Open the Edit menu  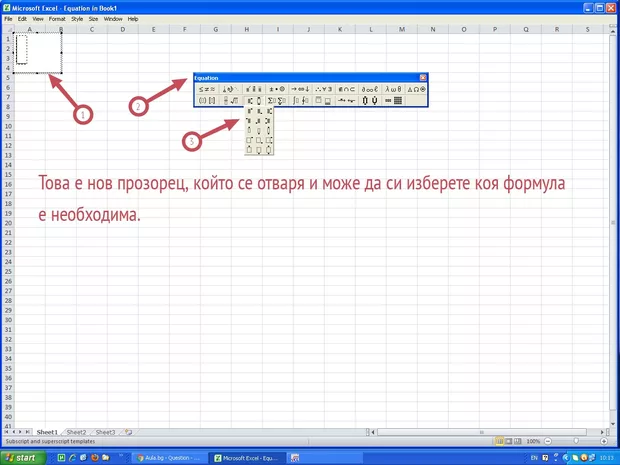pos(22,19)
